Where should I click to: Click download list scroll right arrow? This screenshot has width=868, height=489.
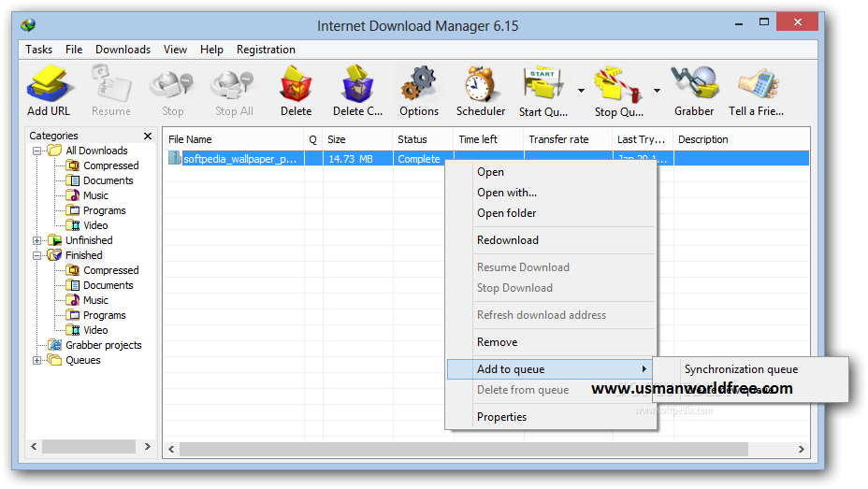[x=801, y=449]
